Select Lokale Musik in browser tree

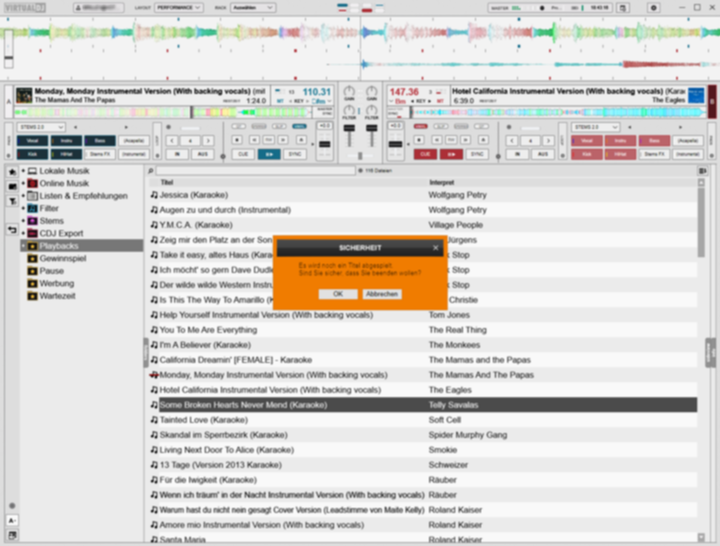pos(64,171)
